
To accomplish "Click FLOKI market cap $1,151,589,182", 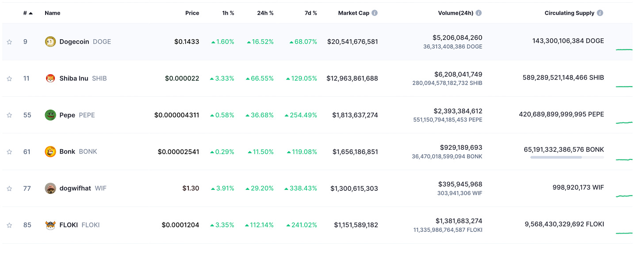I will pyautogui.click(x=356, y=225).
